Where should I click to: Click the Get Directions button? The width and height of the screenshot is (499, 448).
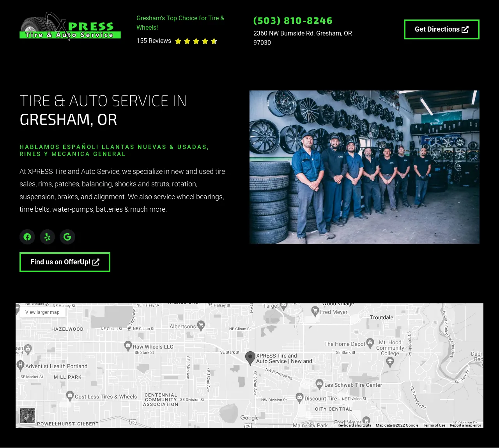pos(442,29)
